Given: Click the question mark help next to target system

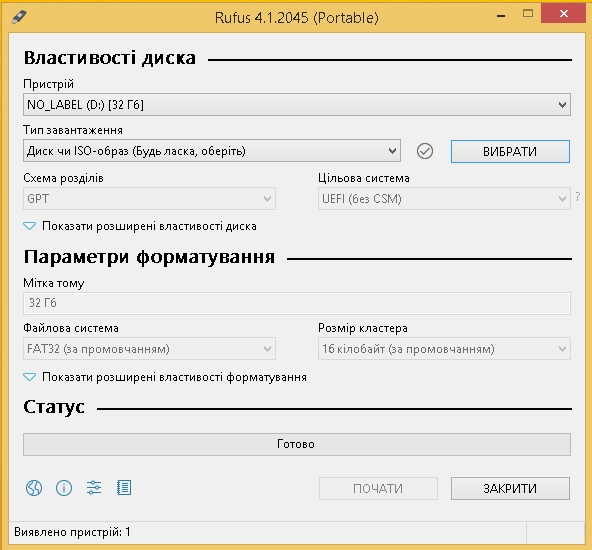Looking at the screenshot, I should coord(578,196).
